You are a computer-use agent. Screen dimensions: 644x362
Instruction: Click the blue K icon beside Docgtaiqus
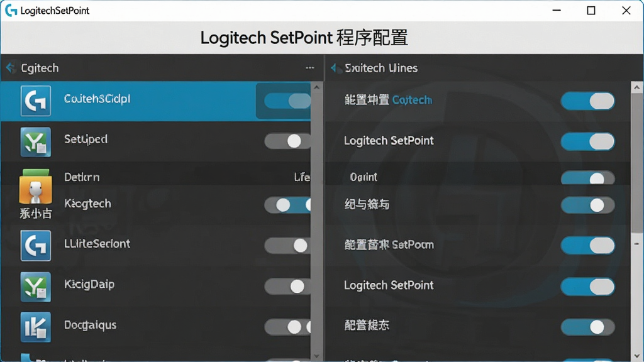click(36, 327)
